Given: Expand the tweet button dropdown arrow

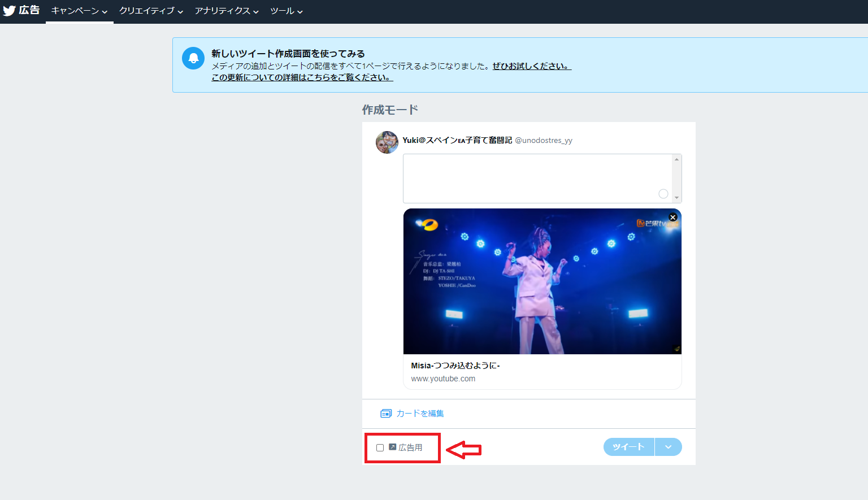Looking at the screenshot, I should pyautogui.click(x=669, y=447).
